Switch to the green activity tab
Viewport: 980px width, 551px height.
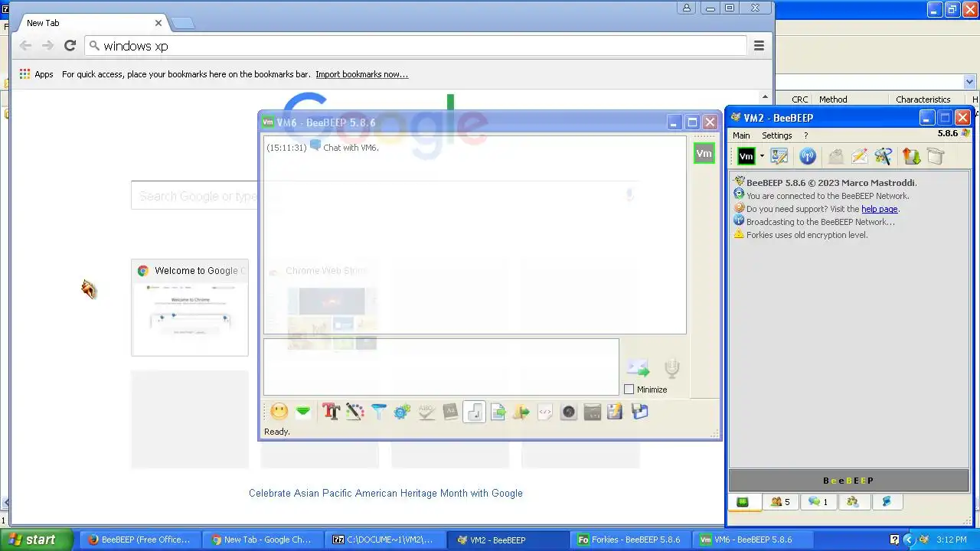(x=743, y=502)
